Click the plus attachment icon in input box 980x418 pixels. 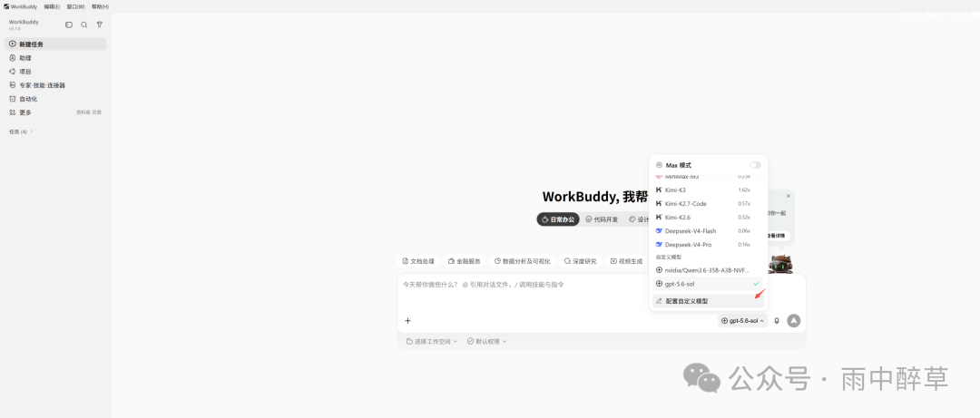(408, 321)
